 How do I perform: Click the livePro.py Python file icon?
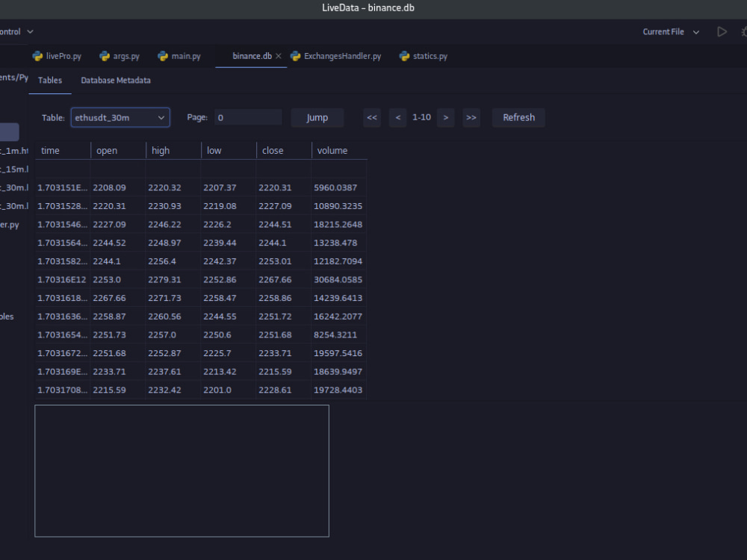pyautogui.click(x=37, y=56)
